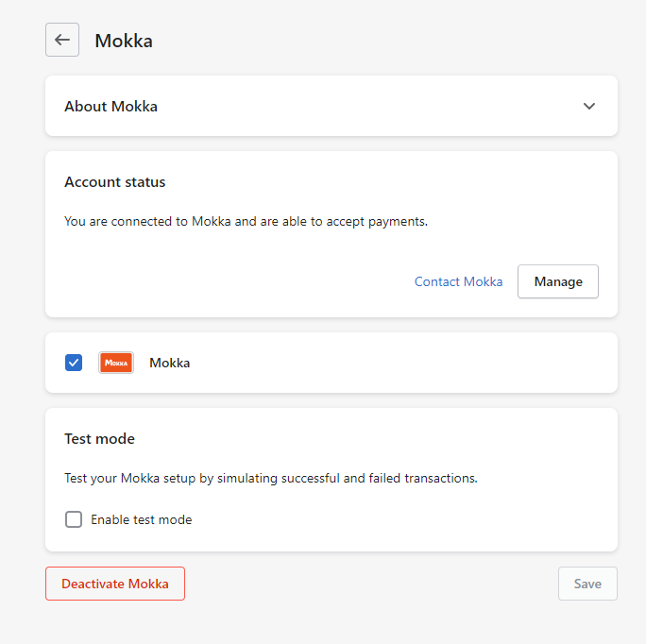This screenshot has width=646, height=644.
Task: Click the Mokka page title
Action: click(124, 41)
